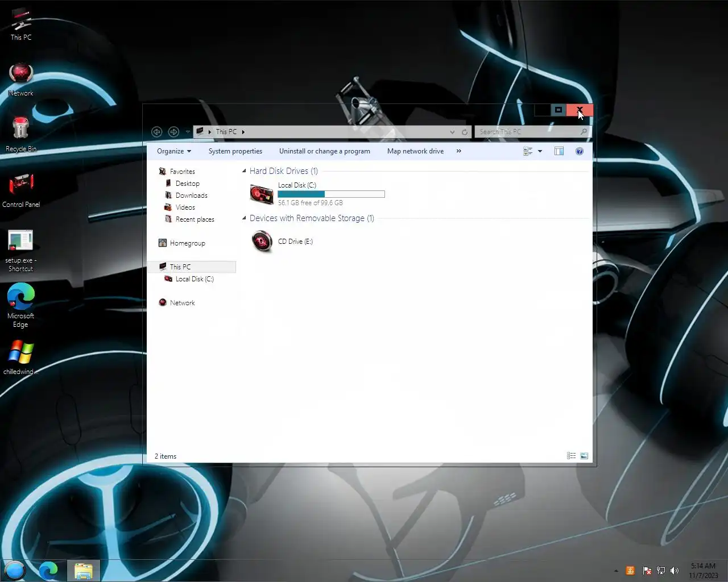Switch to details view in status bar
Screen dimensions: 728x582
572,456
